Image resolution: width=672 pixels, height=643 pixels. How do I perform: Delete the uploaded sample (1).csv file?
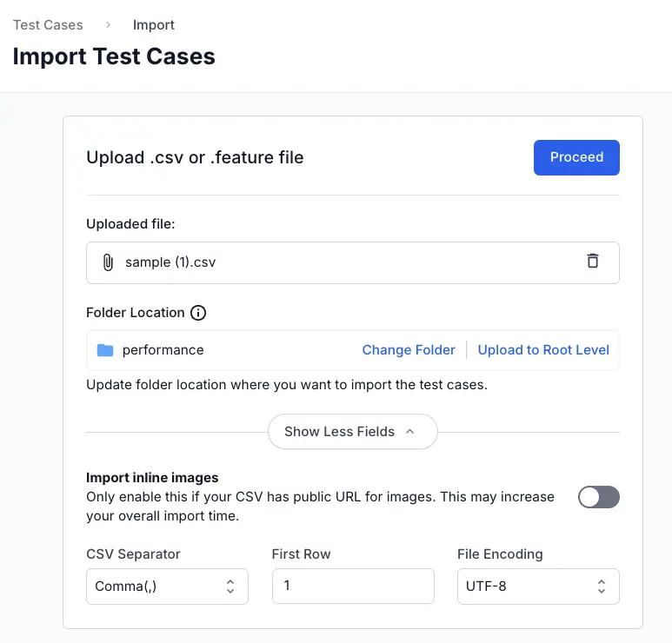(593, 261)
